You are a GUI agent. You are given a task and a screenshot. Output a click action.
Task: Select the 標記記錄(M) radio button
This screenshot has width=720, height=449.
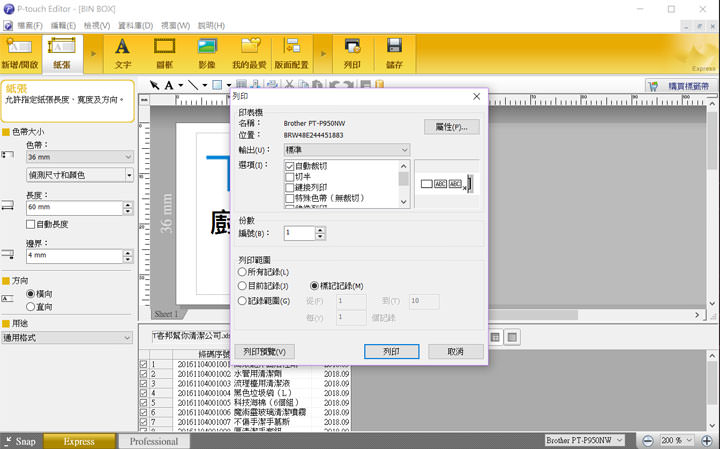click(x=314, y=286)
